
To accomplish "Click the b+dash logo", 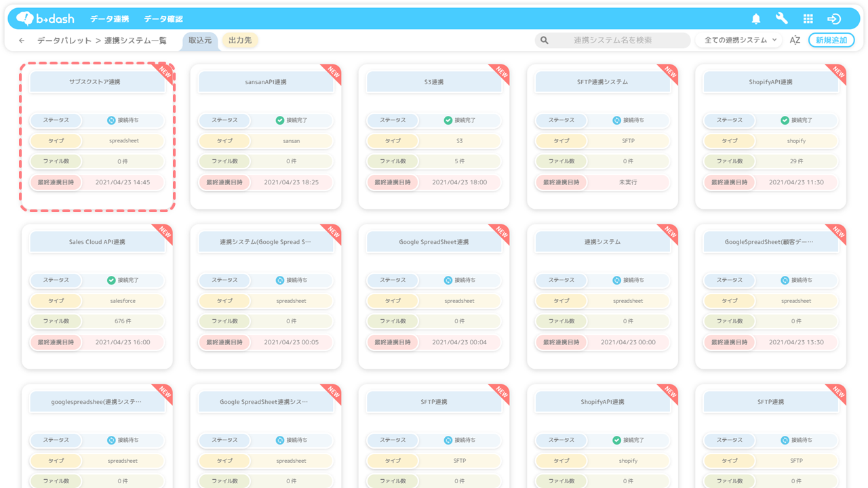I will tap(45, 18).
